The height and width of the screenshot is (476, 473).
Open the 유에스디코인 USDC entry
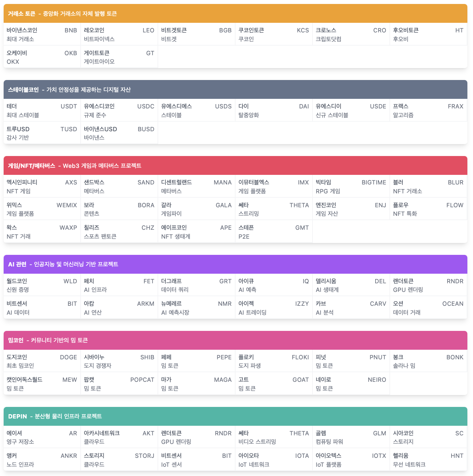click(x=119, y=110)
